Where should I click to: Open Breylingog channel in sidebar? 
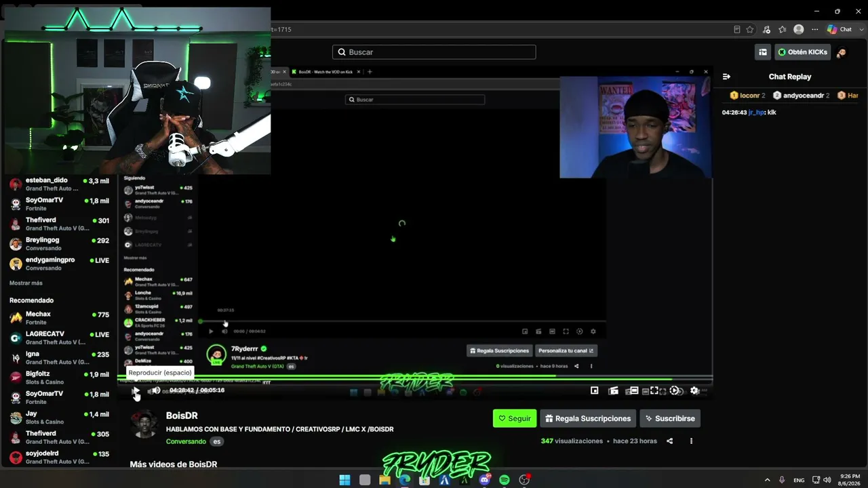pyautogui.click(x=60, y=244)
